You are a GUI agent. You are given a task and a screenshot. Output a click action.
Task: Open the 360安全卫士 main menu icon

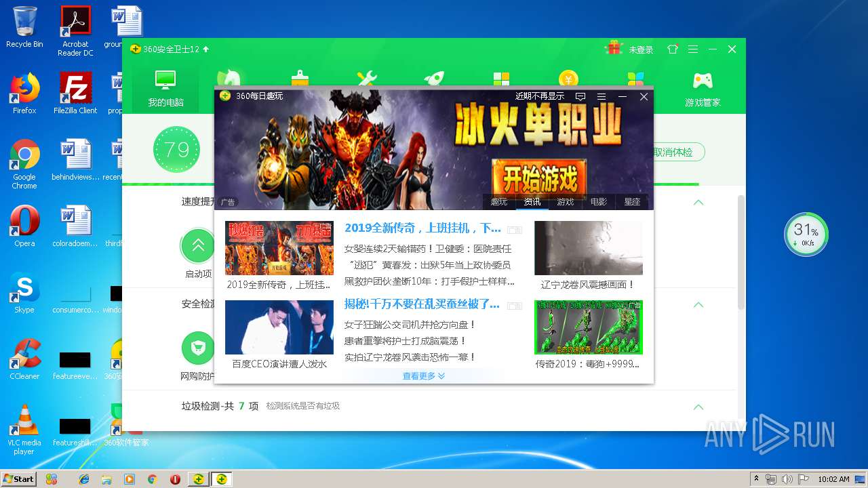tap(693, 49)
